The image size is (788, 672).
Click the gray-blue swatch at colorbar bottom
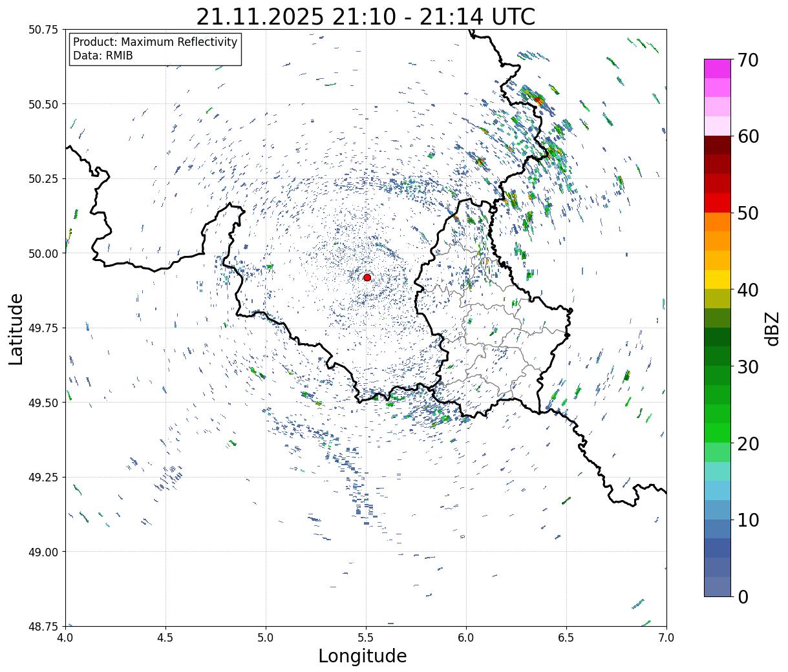(x=718, y=586)
